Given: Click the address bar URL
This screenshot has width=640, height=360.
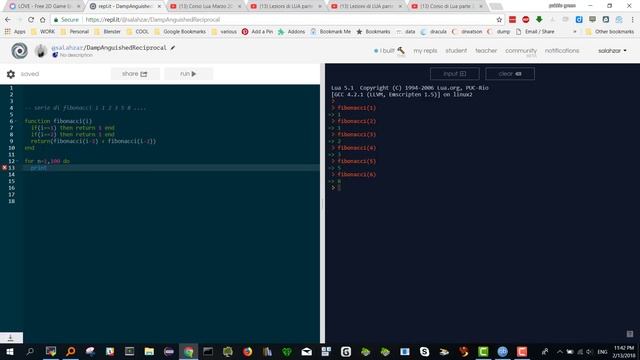Looking at the screenshot, I should (x=152, y=20).
